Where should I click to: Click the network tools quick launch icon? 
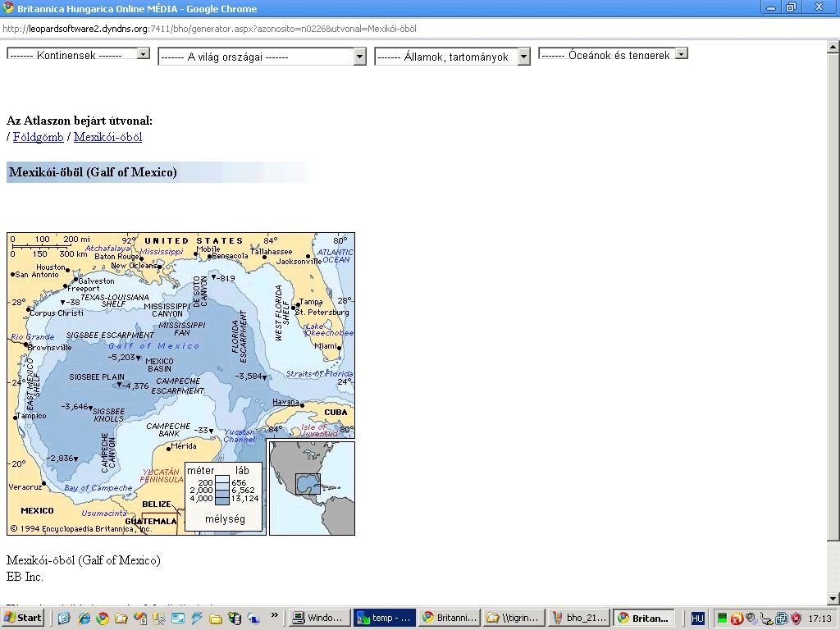point(158,619)
